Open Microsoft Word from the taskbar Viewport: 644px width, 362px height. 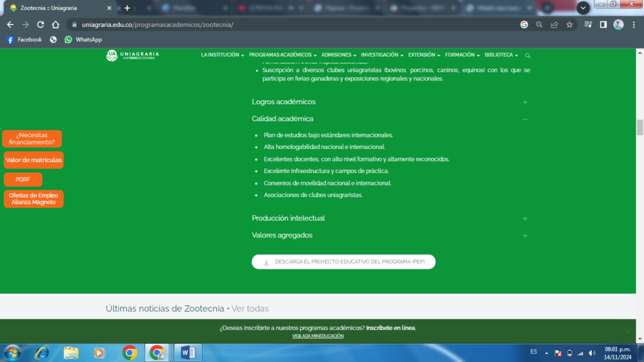pyautogui.click(x=188, y=353)
